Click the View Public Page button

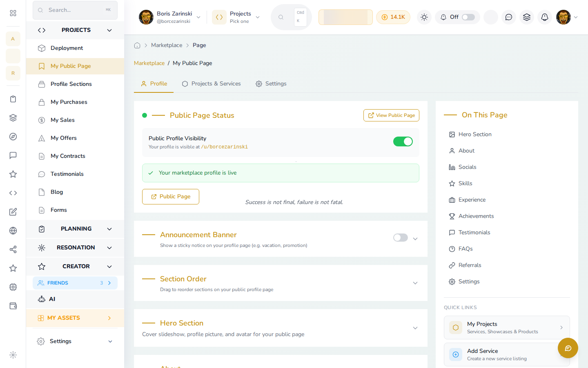tap(391, 115)
